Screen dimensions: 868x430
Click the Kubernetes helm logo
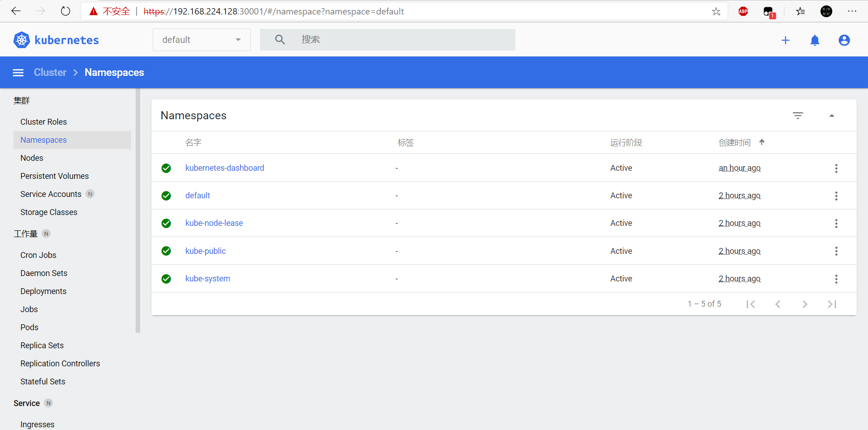tap(21, 40)
